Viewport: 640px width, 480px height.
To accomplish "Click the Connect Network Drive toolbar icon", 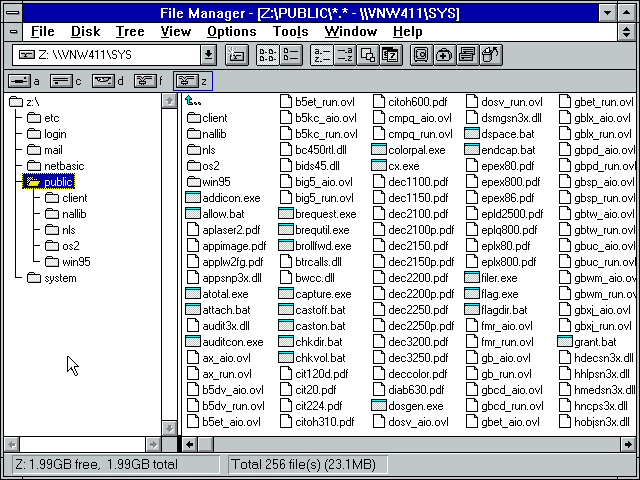I will (x=237, y=55).
